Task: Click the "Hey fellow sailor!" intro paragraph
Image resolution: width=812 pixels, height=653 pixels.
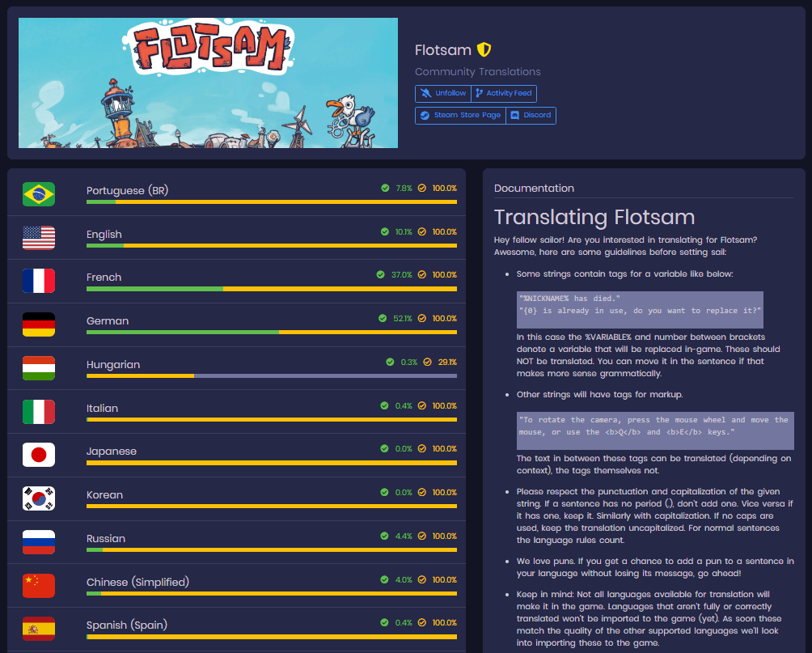Action: [x=625, y=246]
